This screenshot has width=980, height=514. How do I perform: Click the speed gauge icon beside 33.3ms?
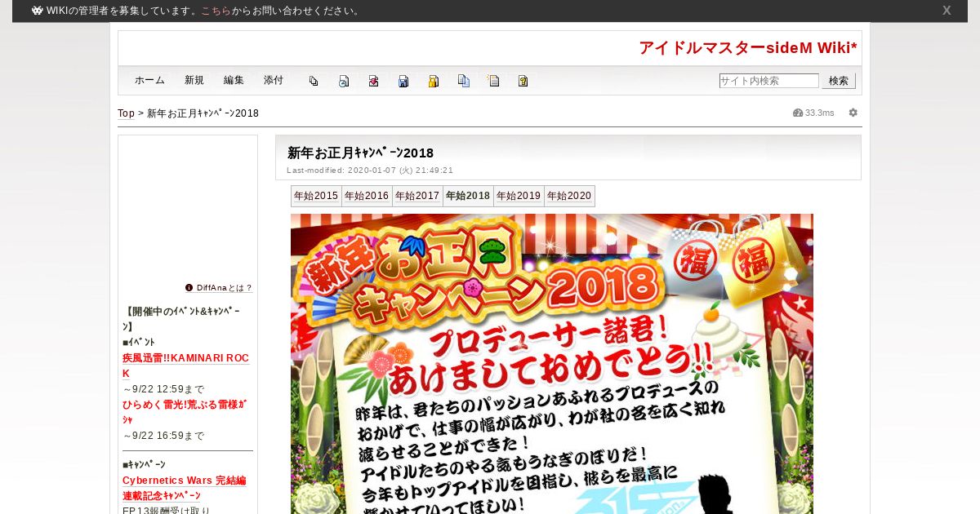click(798, 113)
